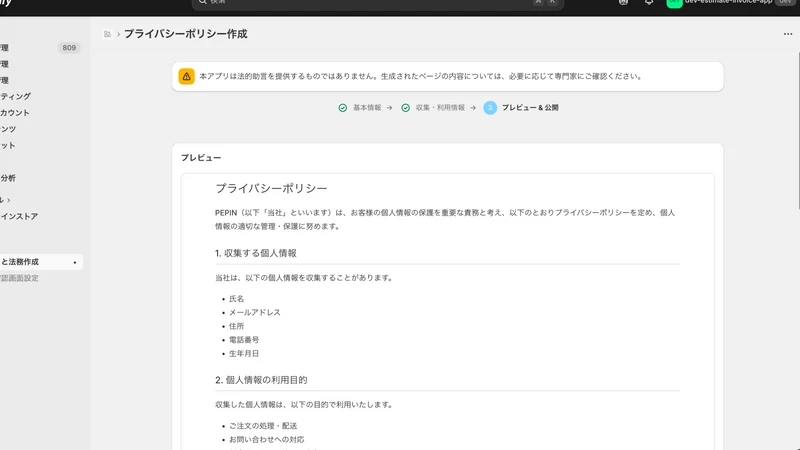Open the dev-estimate-invoice-app store account menu
Image resolution: width=800 pixels, height=450 pixels.
coord(732,3)
